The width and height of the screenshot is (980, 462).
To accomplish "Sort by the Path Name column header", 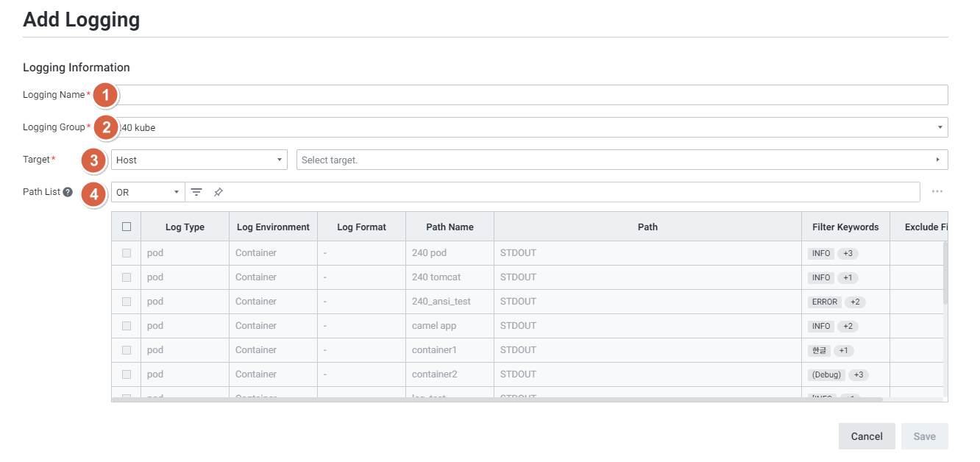I will coord(450,227).
